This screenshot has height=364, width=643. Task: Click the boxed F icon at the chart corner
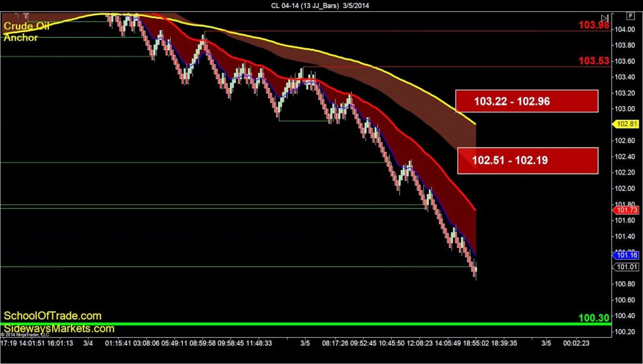tap(630, 16)
